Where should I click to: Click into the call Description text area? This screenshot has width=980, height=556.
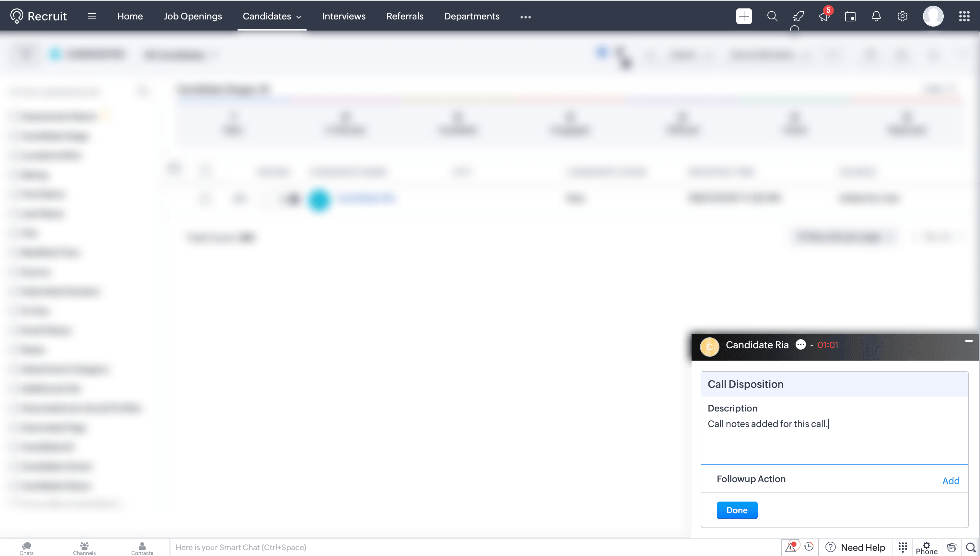pyautogui.click(x=834, y=439)
